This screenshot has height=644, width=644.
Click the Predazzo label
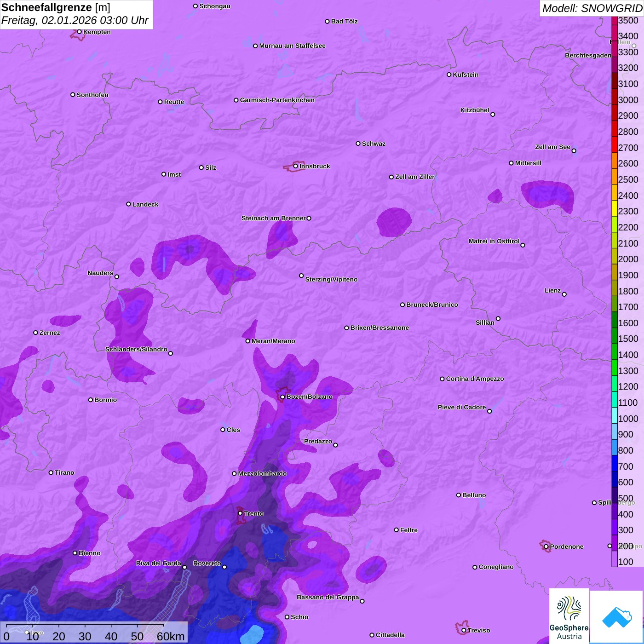point(318,441)
